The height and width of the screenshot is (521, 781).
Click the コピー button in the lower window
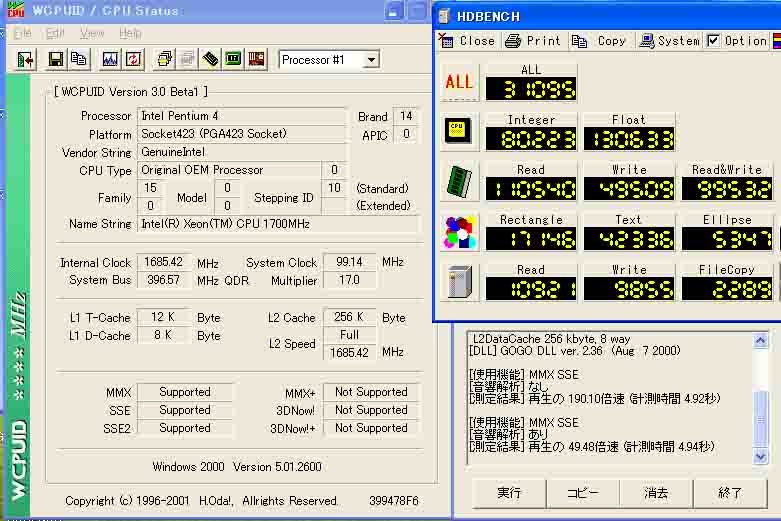(x=583, y=493)
